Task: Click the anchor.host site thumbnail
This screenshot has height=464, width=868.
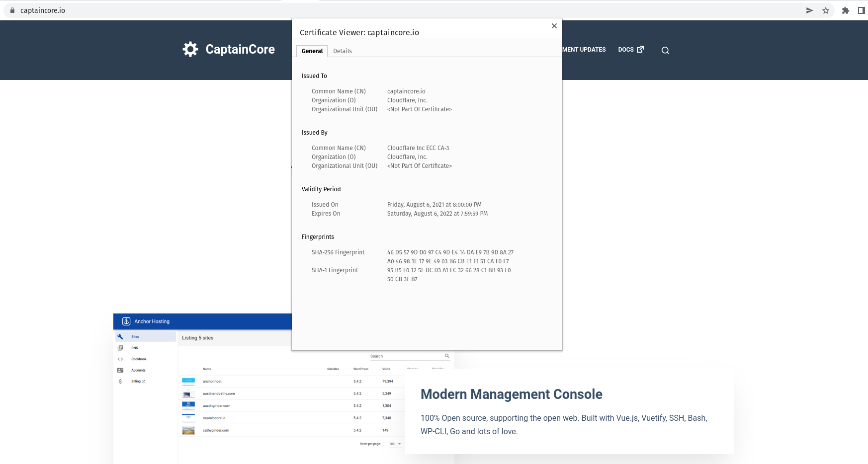Action: [x=188, y=382]
